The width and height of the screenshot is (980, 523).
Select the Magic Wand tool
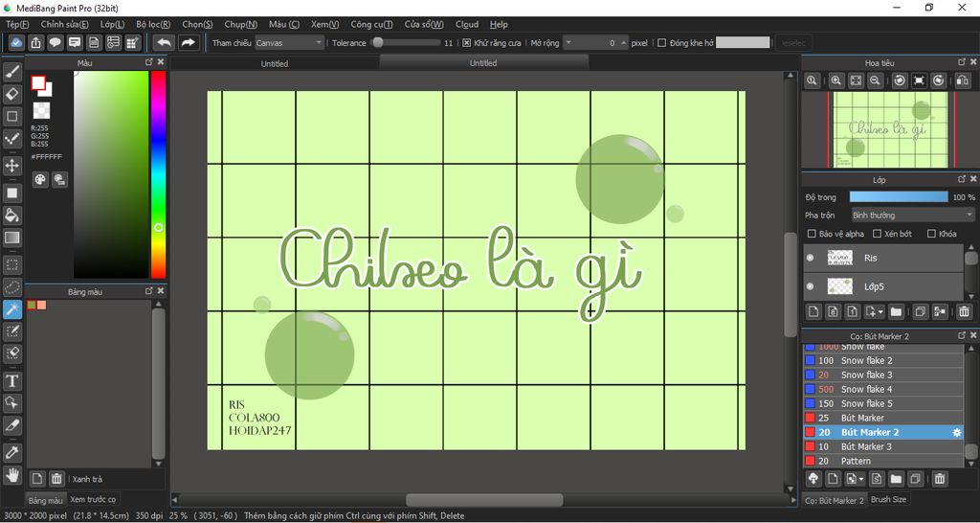(11, 309)
